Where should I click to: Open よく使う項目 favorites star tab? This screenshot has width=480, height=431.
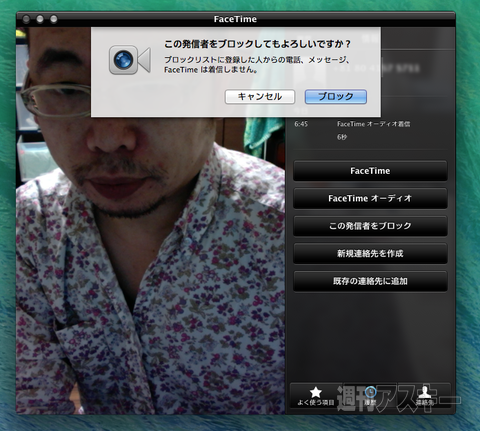coord(316,396)
